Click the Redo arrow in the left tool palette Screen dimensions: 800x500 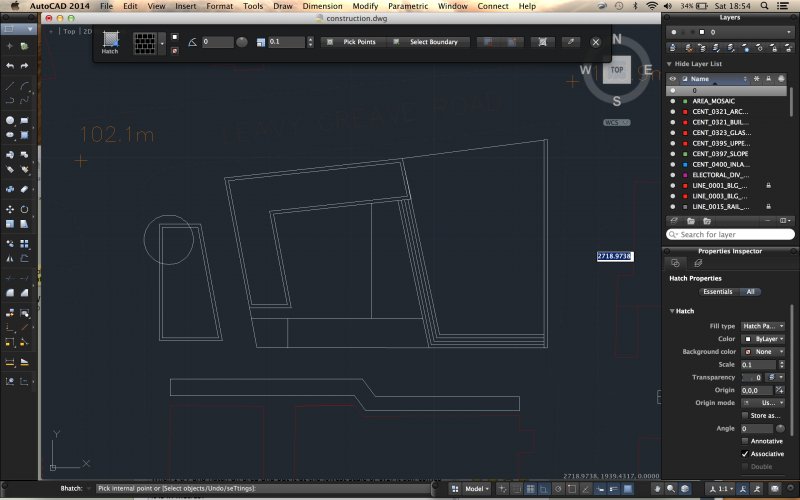tap(24, 66)
